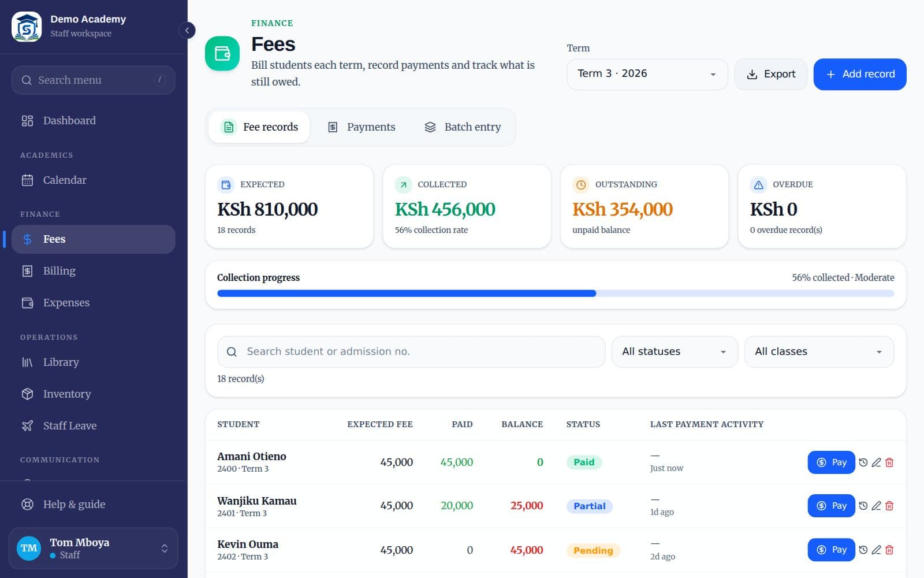Click the Outstanding clock icon
924x578 pixels.
coord(581,185)
